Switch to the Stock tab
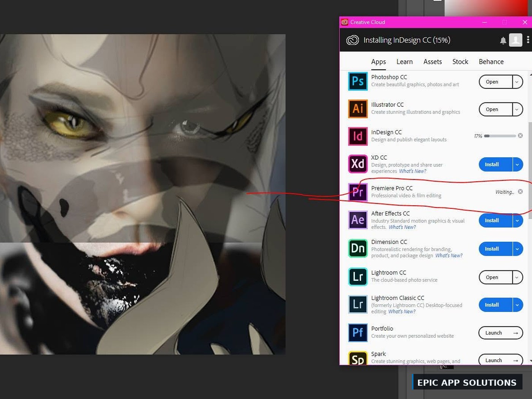Screen dimensions: 532x399 click(x=460, y=62)
